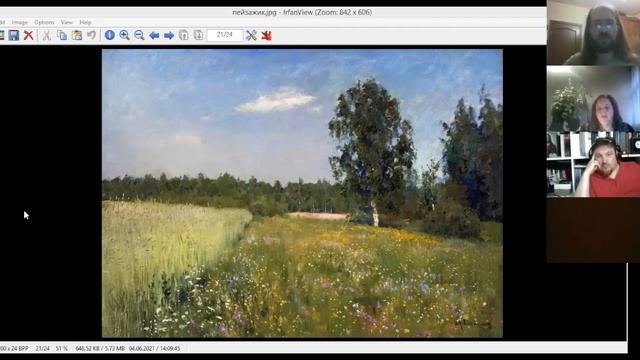Image resolution: width=640 pixels, height=360 pixels.
Task: Click the 21/24 image index field
Action: (224, 35)
